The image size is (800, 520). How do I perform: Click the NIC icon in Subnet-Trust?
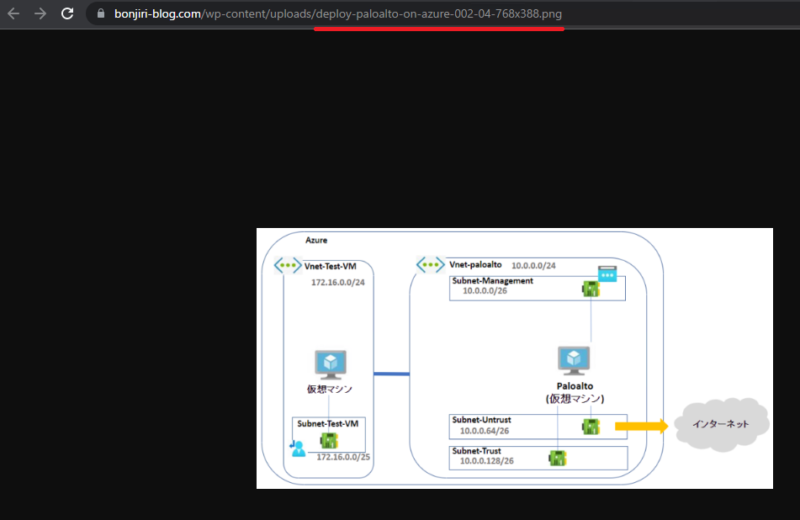click(x=558, y=458)
